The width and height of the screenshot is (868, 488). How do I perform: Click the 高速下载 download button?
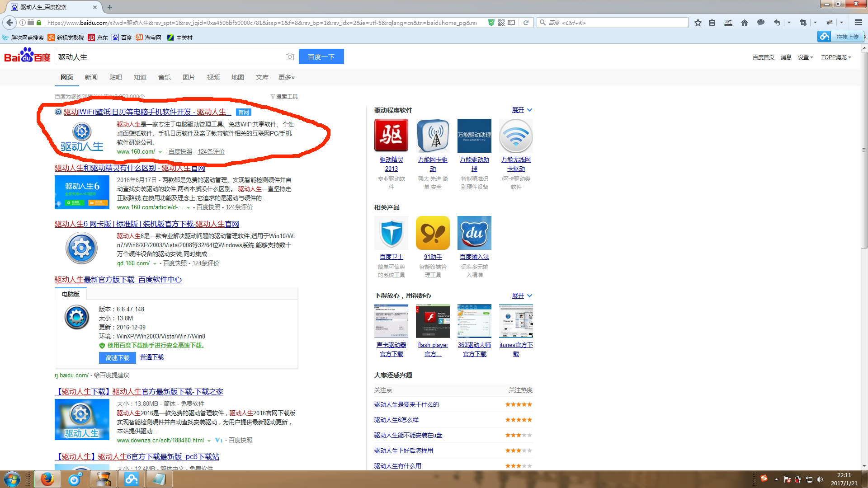(117, 357)
